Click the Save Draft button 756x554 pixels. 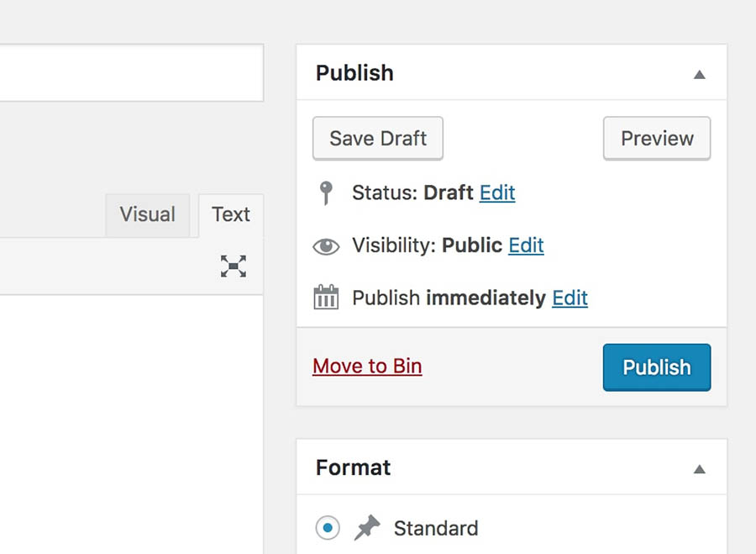point(378,139)
